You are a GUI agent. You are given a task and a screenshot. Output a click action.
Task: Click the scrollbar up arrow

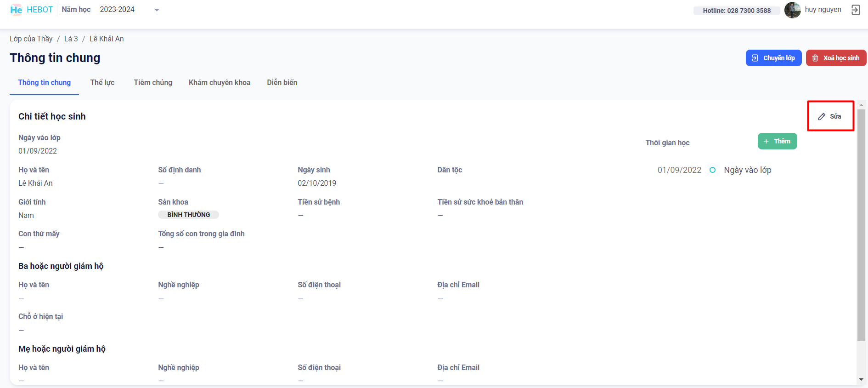click(x=861, y=105)
